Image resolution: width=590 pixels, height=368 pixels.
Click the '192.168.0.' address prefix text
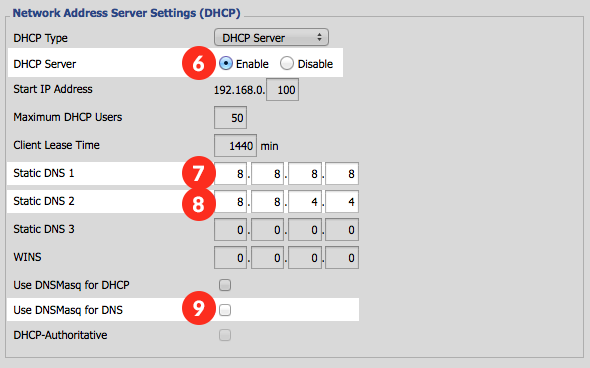tap(239, 90)
